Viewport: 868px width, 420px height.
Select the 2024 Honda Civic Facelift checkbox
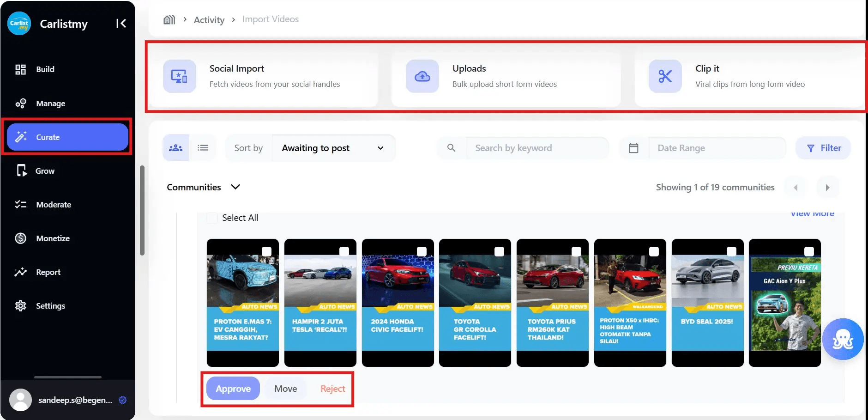click(422, 251)
